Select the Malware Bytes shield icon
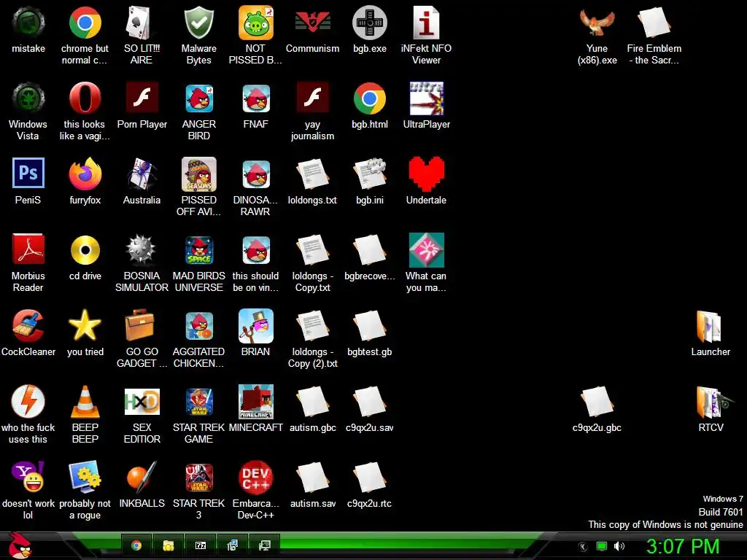Viewport: 747px width, 560px height. pyautogui.click(x=198, y=23)
